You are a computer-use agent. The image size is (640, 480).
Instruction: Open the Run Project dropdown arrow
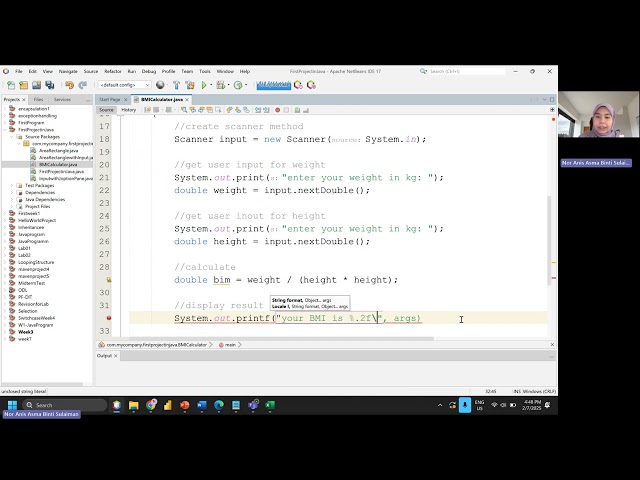211,85
